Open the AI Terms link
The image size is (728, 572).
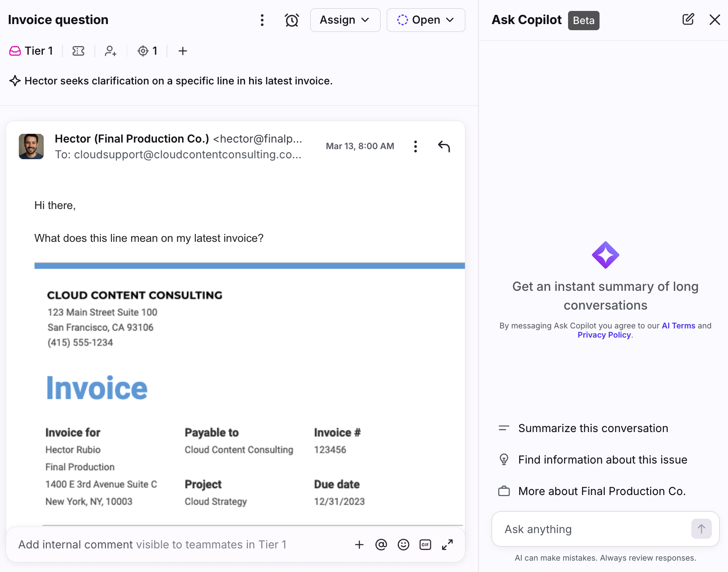(x=678, y=326)
